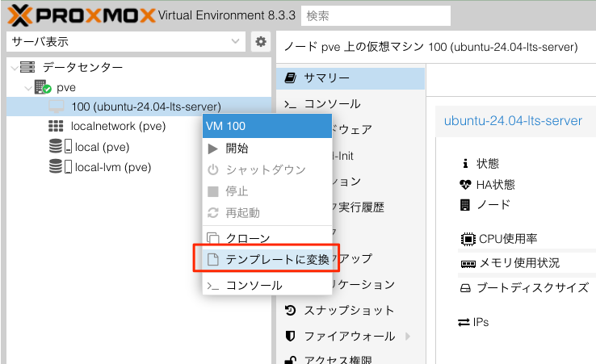
Task: Click the local (pve) storage icon
Action: click(61, 146)
